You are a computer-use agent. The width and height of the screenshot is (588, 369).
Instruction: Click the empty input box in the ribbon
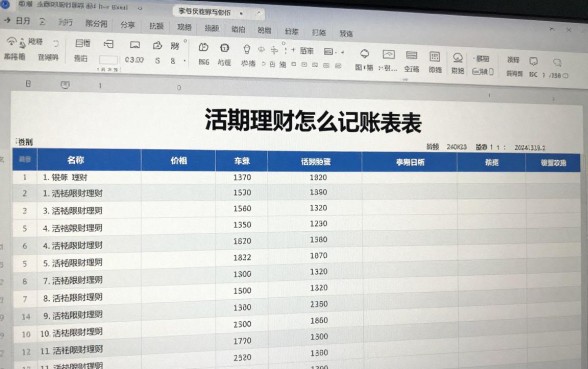(108, 60)
